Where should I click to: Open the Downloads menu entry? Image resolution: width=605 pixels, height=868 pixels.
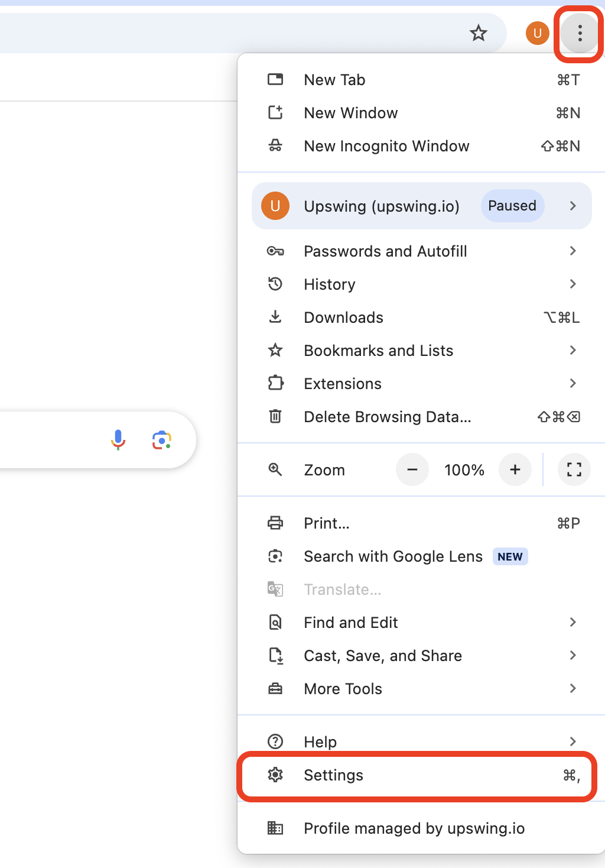421,317
